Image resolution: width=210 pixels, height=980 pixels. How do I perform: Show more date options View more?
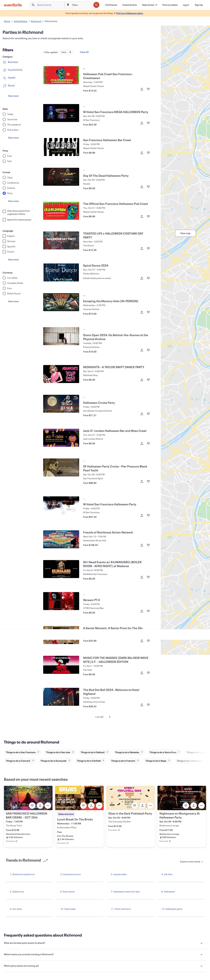click(13, 138)
